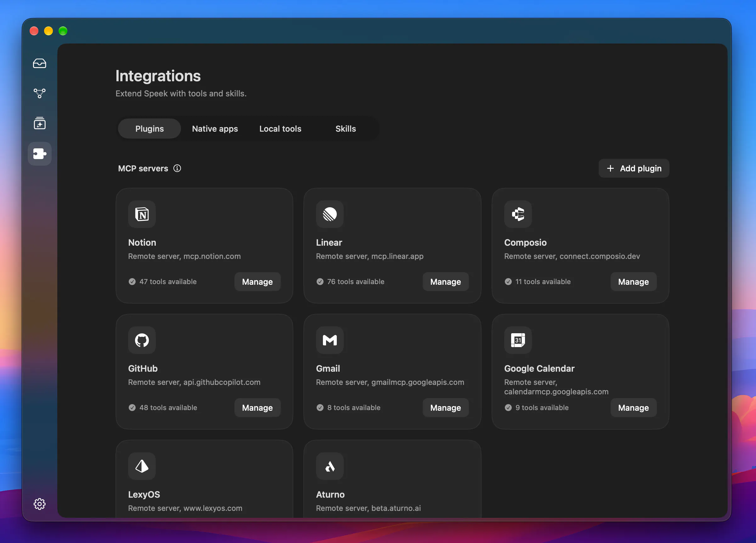Image resolution: width=756 pixels, height=543 pixels.
Task: Manage the Notion plugin
Action: pos(257,282)
